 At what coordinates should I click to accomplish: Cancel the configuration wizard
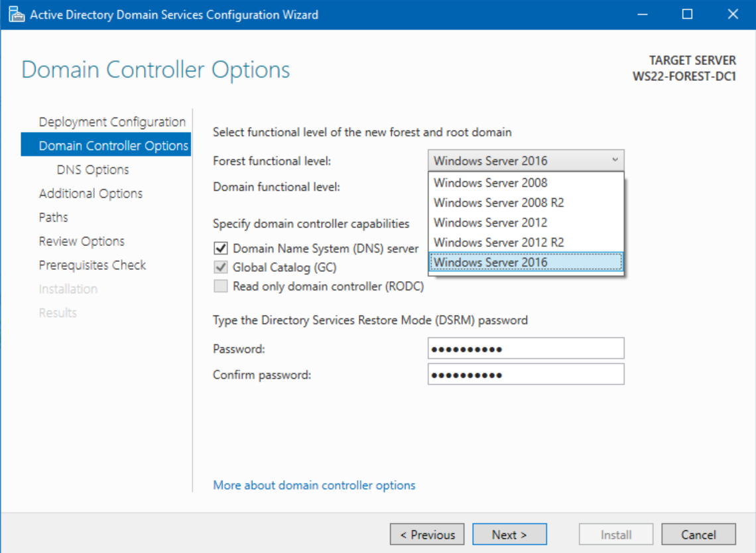pos(699,534)
